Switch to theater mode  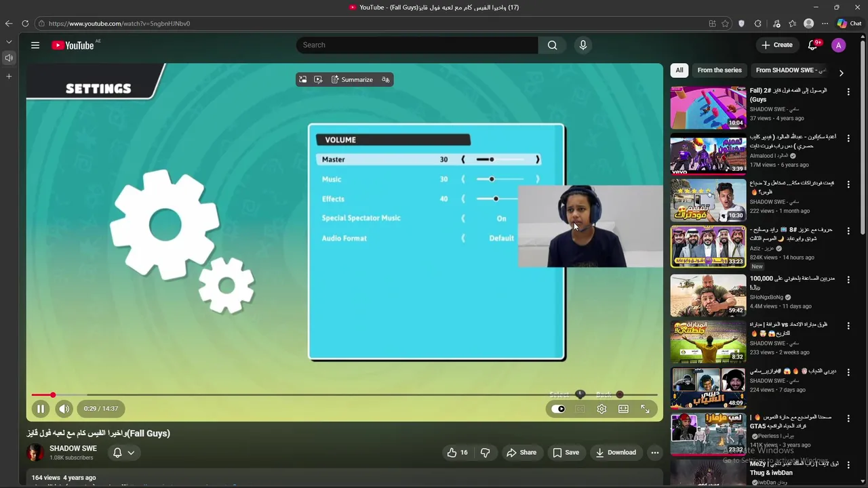[x=623, y=409]
